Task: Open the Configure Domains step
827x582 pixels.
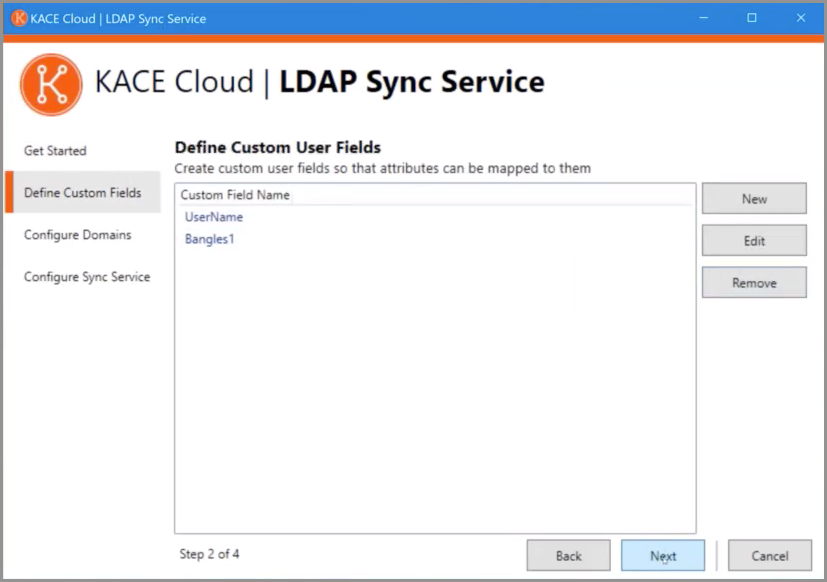Action: pos(77,235)
